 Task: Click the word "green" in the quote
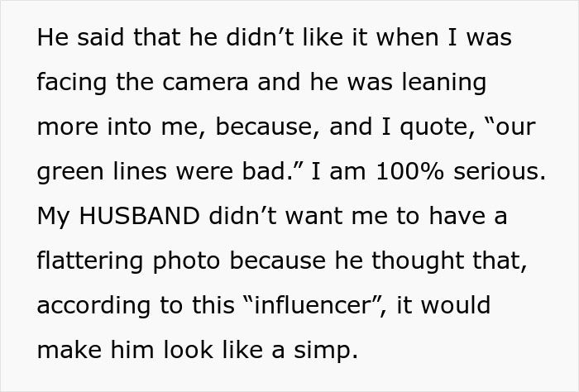(x=69, y=172)
